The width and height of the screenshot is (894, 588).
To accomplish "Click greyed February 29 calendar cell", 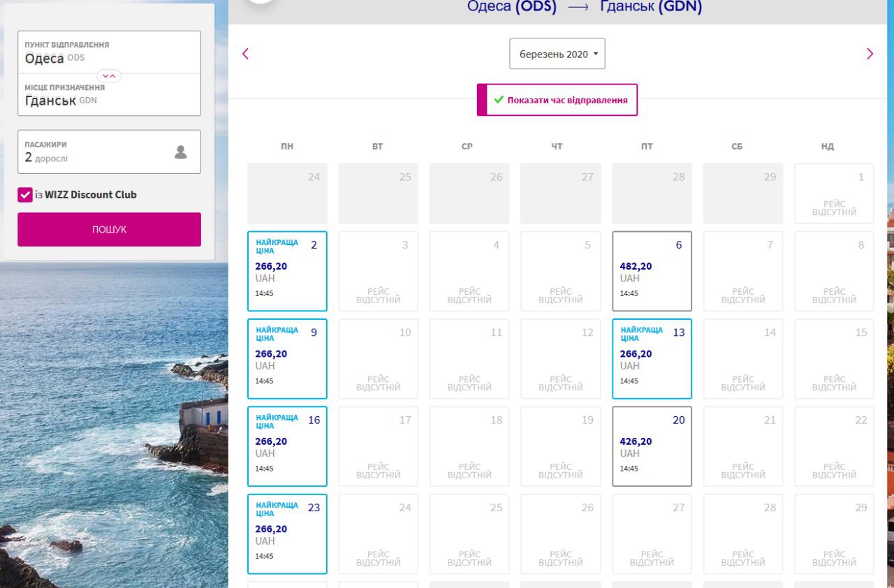I will pos(743,193).
